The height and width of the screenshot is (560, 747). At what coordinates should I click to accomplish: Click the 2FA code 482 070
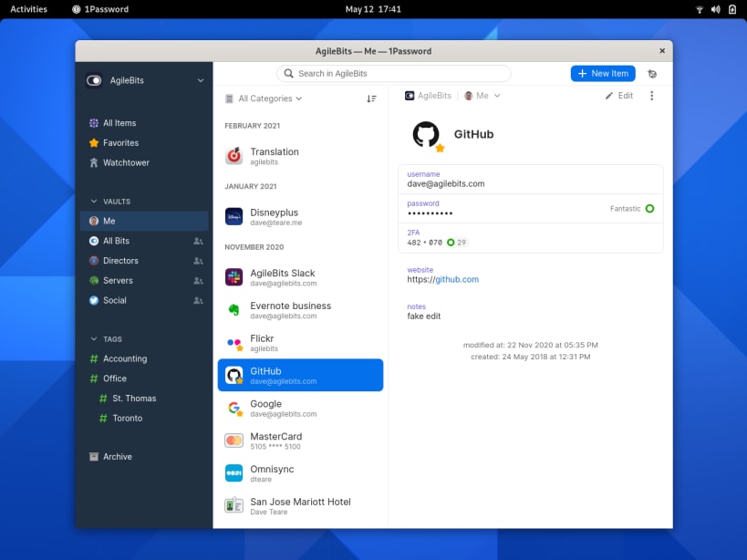point(424,243)
